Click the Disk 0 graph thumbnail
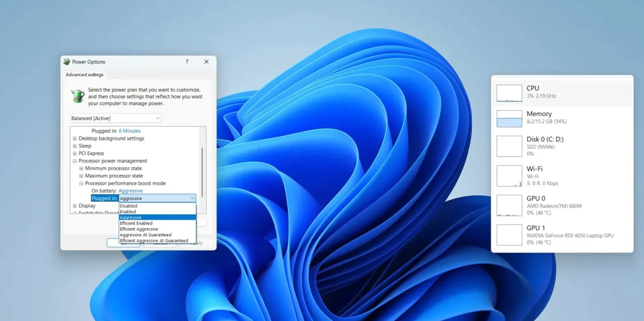Image resolution: width=644 pixels, height=321 pixels. click(509, 146)
